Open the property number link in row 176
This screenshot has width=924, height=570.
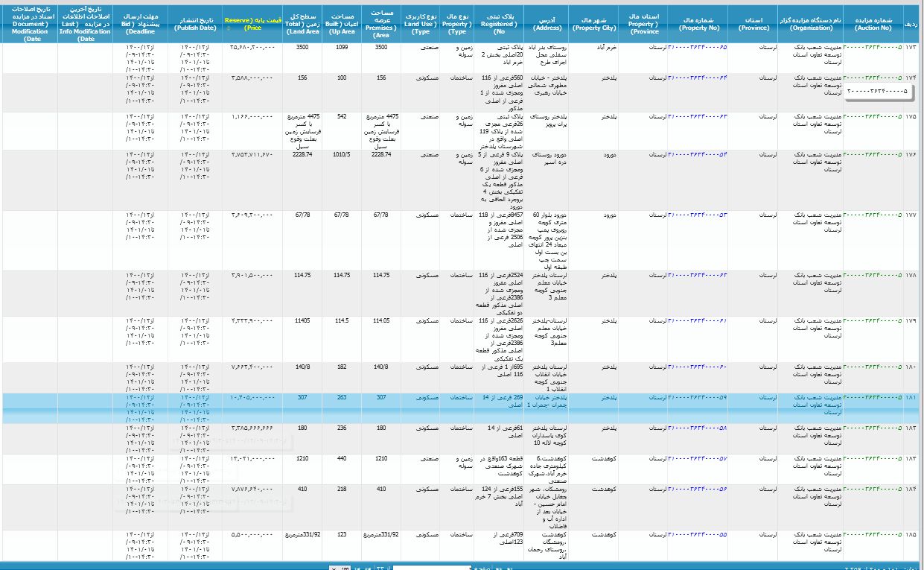[697, 154]
